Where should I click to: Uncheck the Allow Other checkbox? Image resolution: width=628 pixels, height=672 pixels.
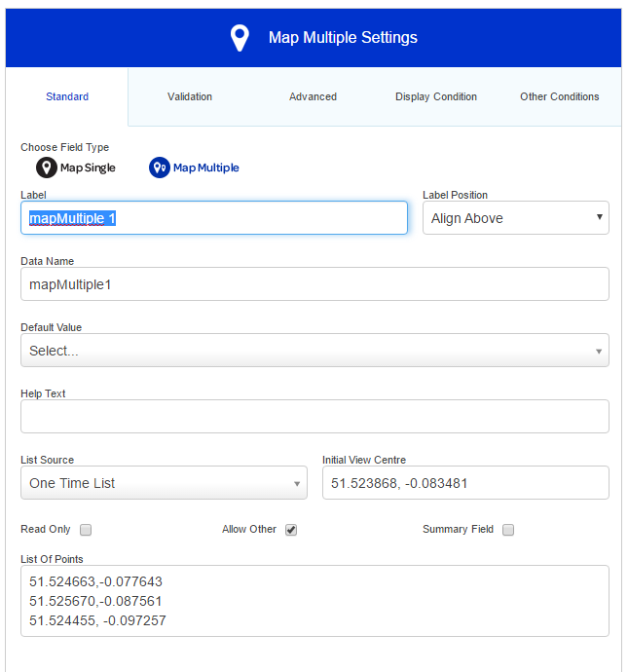291,530
